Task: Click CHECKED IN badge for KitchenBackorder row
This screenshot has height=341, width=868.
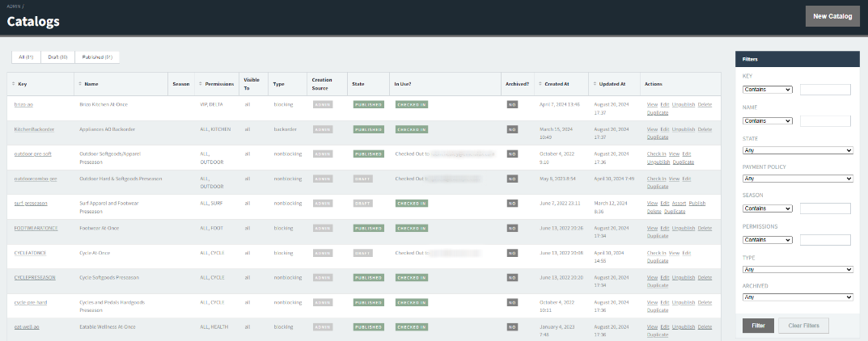Action: (412, 129)
